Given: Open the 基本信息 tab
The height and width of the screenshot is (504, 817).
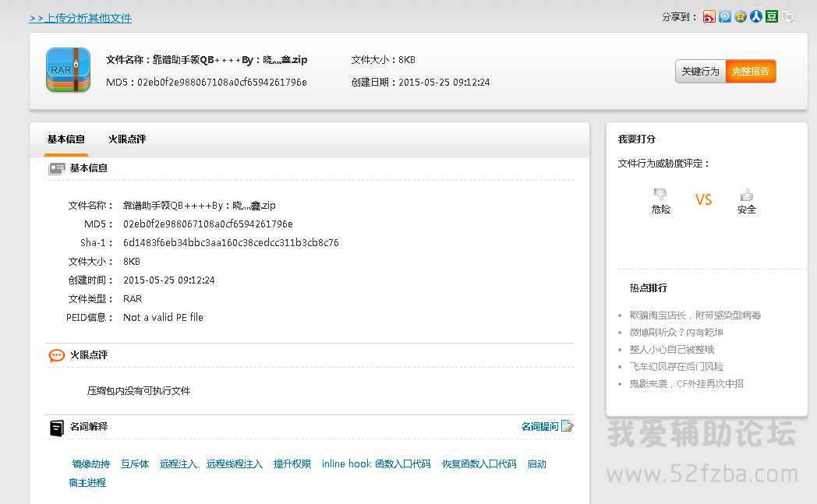Looking at the screenshot, I should pos(65,139).
